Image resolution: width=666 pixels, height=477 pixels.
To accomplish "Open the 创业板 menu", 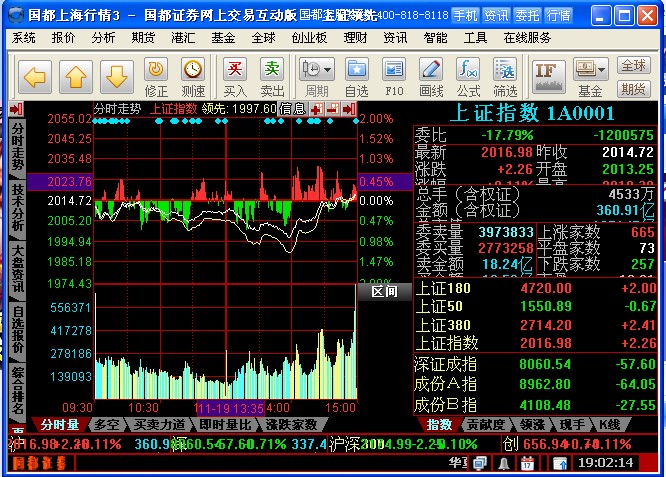I will click(309, 38).
